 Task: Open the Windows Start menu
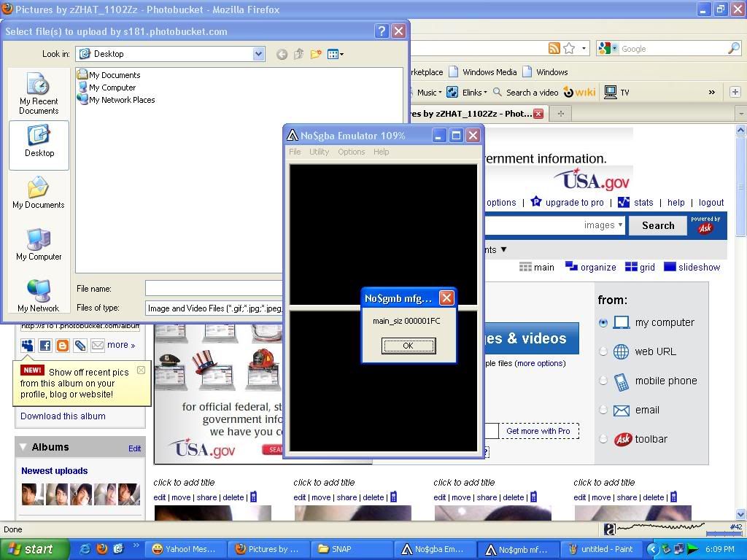pyautogui.click(x=34, y=549)
